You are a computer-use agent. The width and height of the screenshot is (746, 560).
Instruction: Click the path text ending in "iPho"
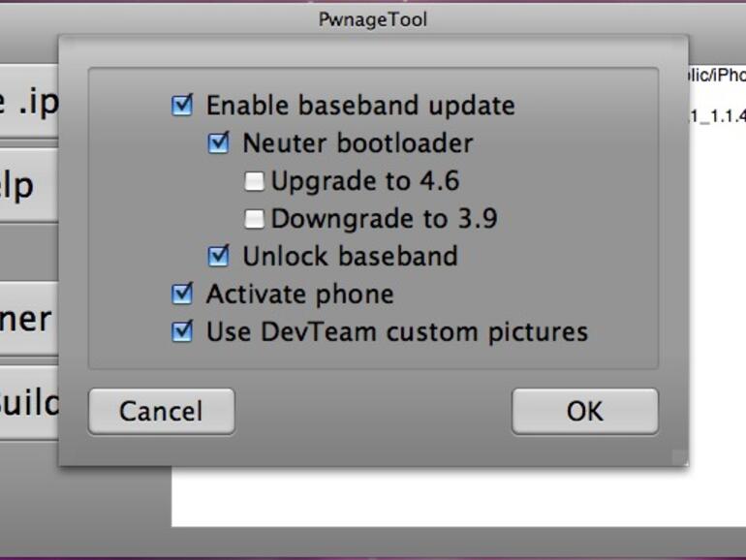pyautogui.click(x=716, y=76)
